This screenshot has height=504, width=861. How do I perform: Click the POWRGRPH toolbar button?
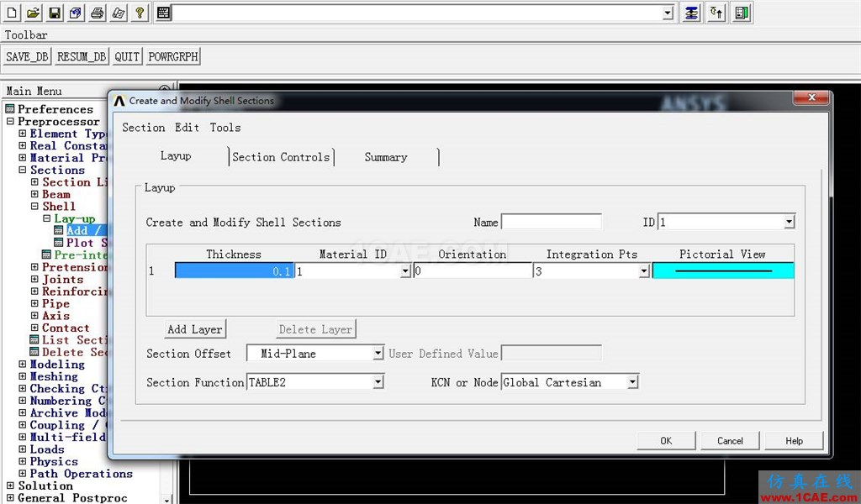pyautogui.click(x=173, y=56)
